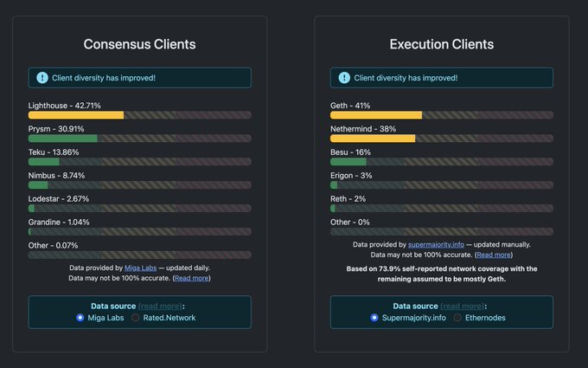Select the Rated.Network radio button

pyautogui.click(x=136, y=318)
